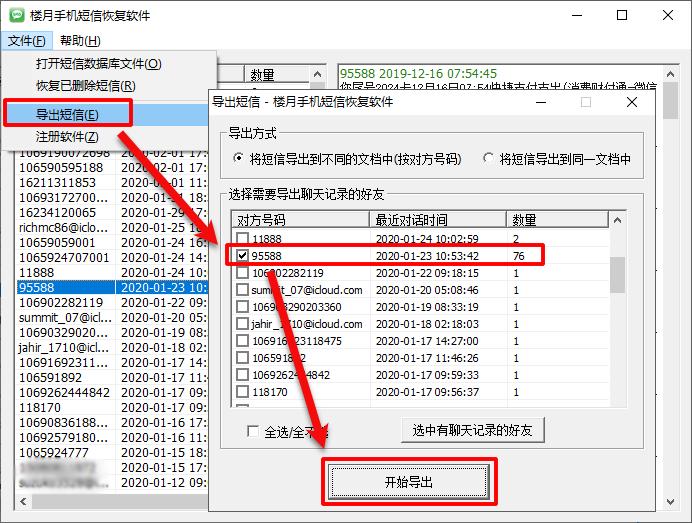Image resolution: width=692 pixels, height=523 pixels.
Task: Check the box for summit_07@icloud.com
Action: pos(242,290)
